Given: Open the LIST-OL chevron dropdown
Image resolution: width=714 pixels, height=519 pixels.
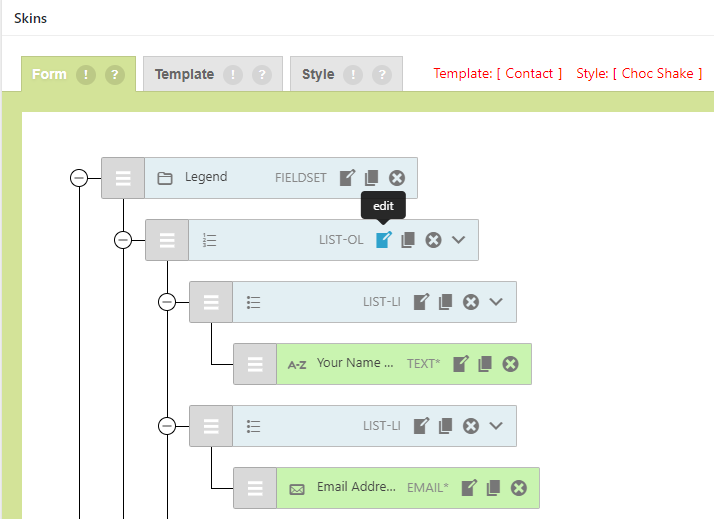Looking at the screenshot, I should 459,240.
